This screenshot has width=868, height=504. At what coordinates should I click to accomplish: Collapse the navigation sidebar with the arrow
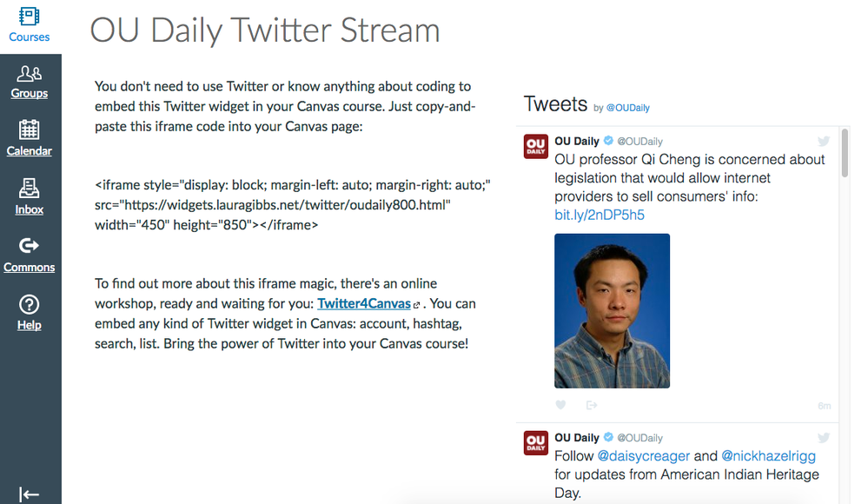(x=30, y=494)
